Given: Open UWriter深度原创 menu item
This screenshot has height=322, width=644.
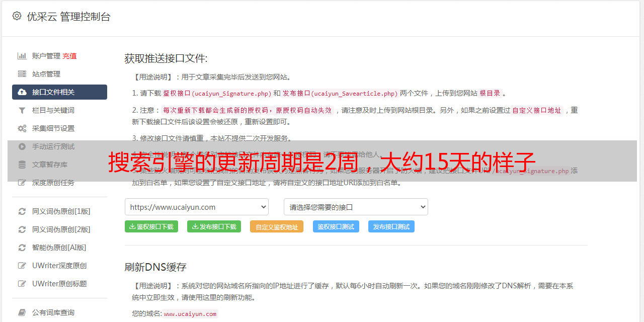Looking at the screenshot, I should point(59,266).
